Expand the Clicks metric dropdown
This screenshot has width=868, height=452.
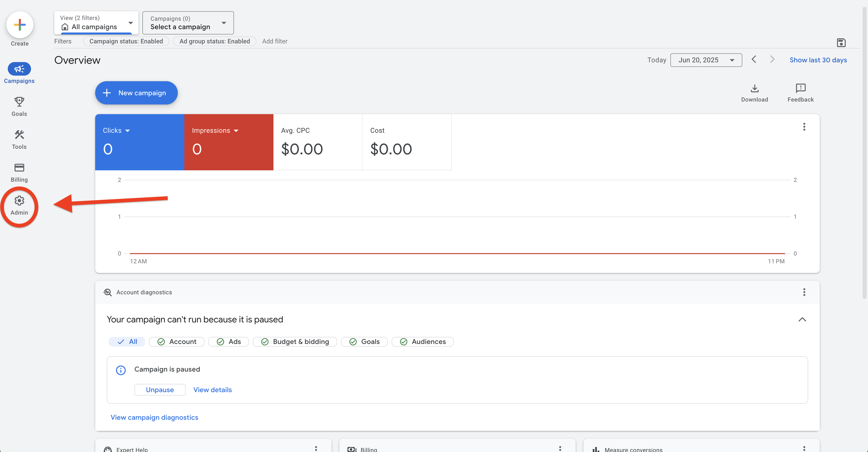[x=128, y=131]
